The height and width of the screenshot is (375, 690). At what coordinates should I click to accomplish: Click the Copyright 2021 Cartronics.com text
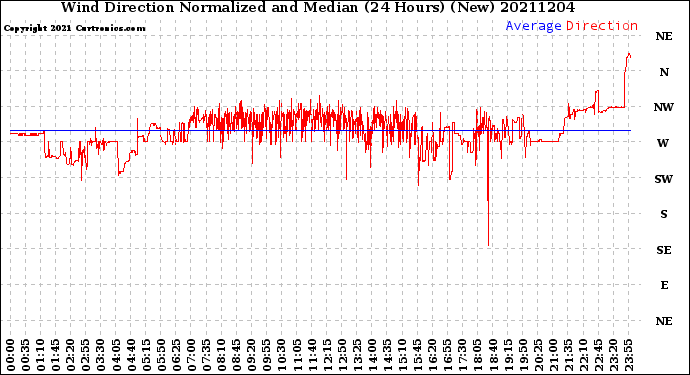(74, 28)
